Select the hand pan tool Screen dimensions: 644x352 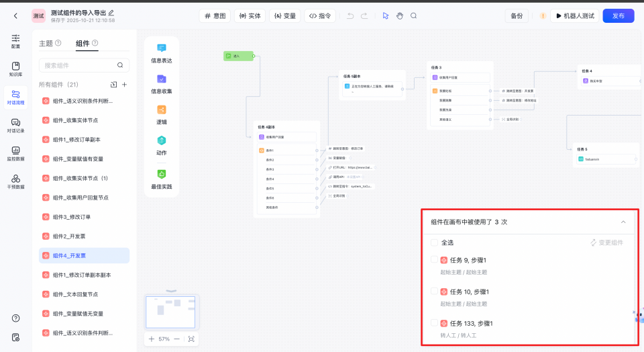[400, 15]
